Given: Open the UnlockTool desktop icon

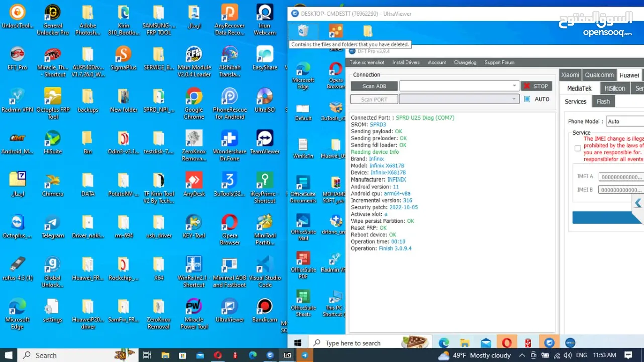Looking at the screenshot, I should tap(18, 17).
